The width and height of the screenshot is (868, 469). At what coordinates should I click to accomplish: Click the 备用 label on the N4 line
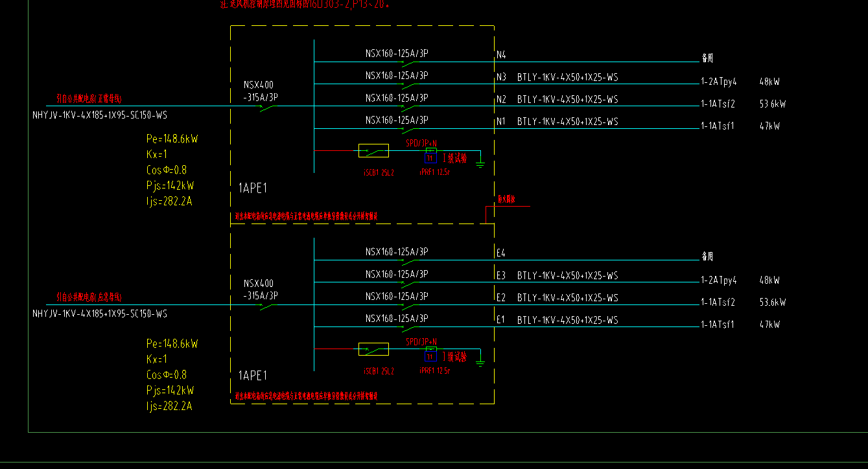(707, 58)
